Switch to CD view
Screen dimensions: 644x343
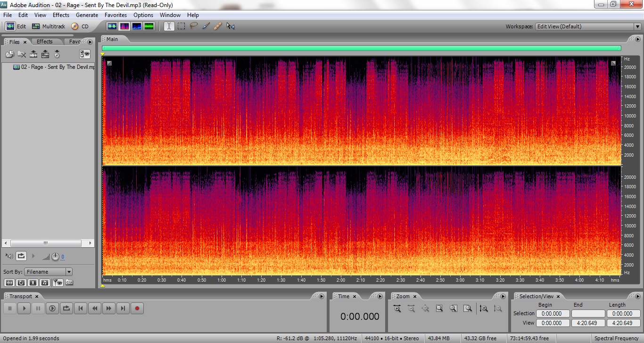(x=80, y=26)
